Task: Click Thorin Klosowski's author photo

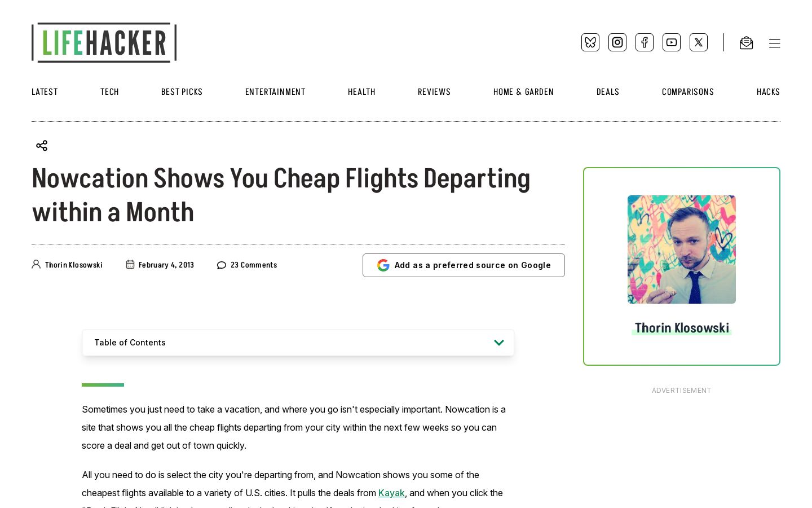Action: [x=682, y=249]
